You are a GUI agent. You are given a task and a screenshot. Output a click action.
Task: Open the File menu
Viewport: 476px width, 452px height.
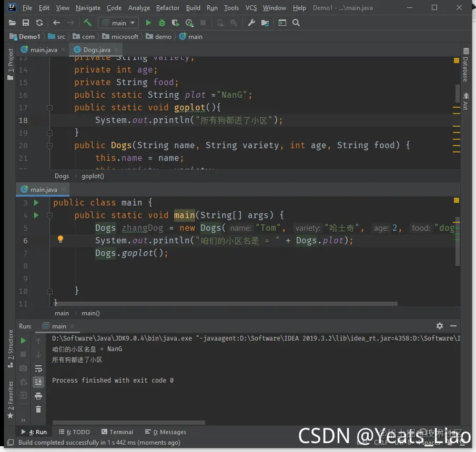click(27, 7)
